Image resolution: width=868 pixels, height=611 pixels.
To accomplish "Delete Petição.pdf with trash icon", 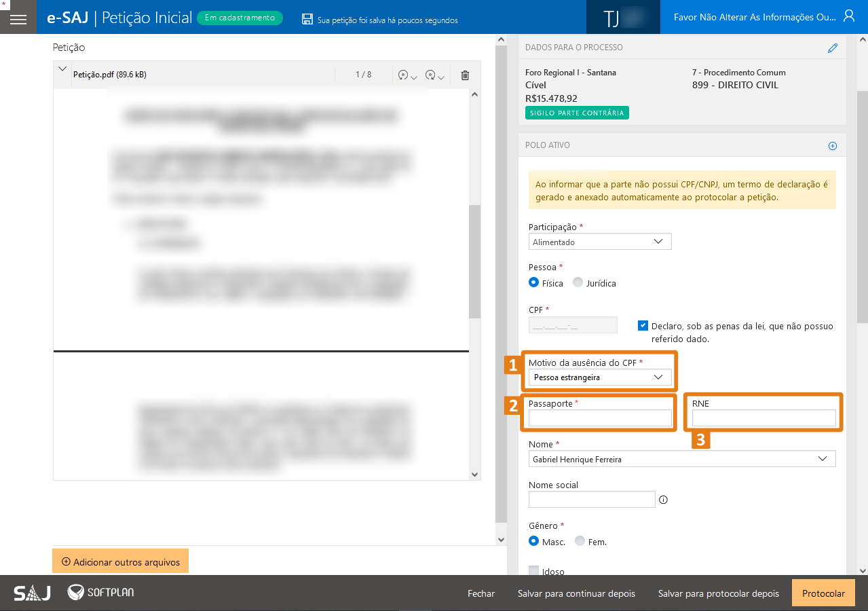I will (465, 75).
